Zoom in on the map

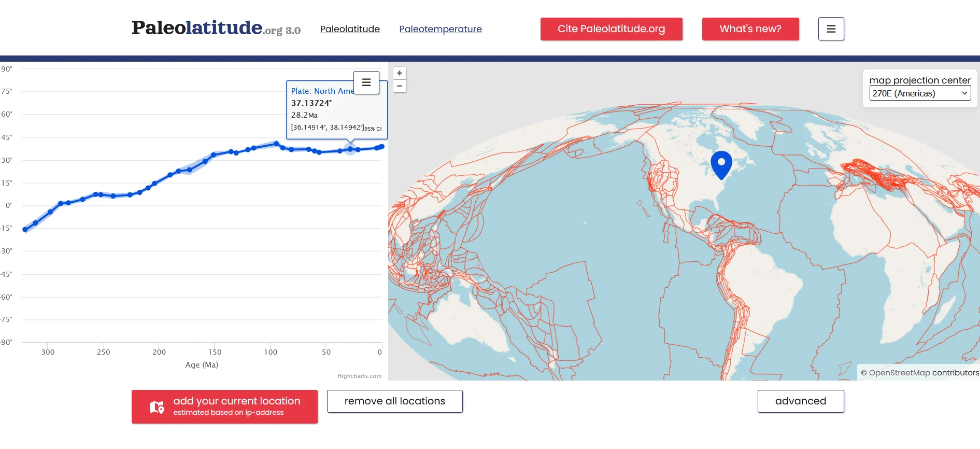tap(400, 74)
